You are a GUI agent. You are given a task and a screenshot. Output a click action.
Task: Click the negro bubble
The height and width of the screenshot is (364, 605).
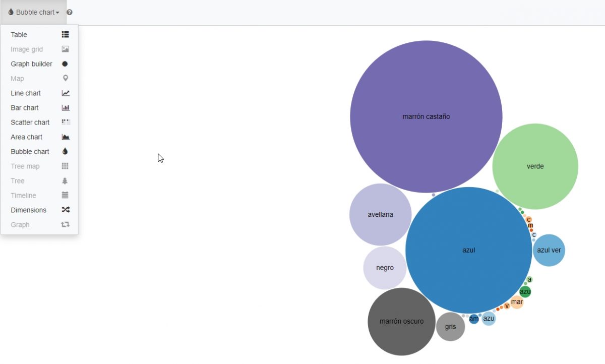[385, 268]
